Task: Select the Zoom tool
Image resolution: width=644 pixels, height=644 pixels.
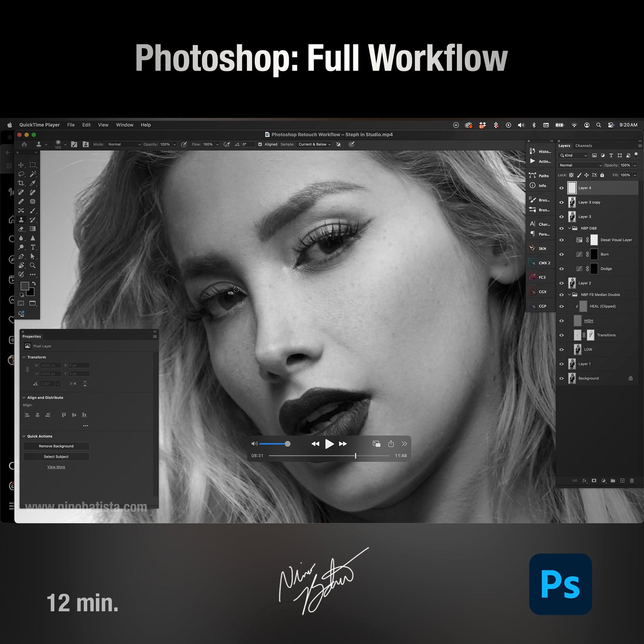Action: 33,264
